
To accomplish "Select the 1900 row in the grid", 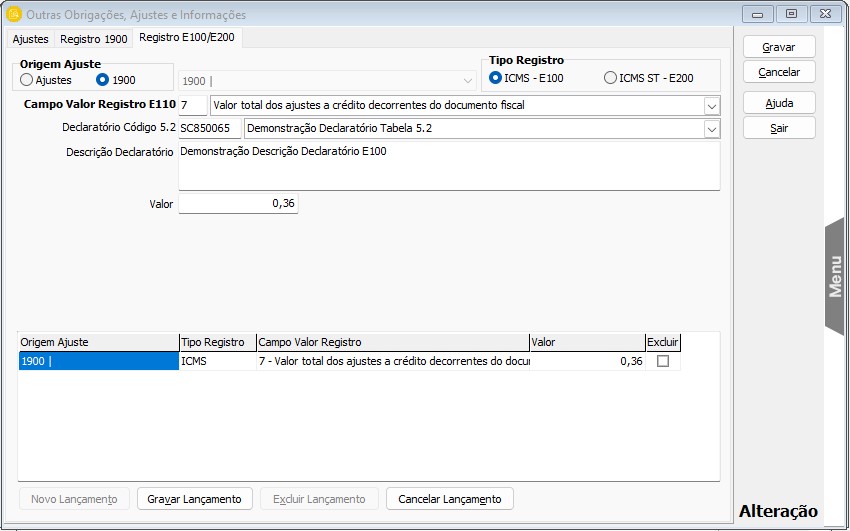I will point(98,362).
